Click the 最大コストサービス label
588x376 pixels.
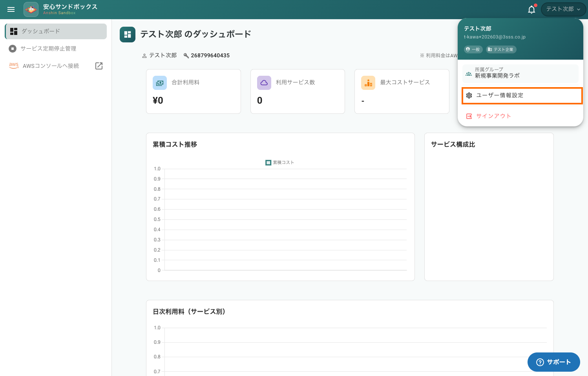(405, 82)
